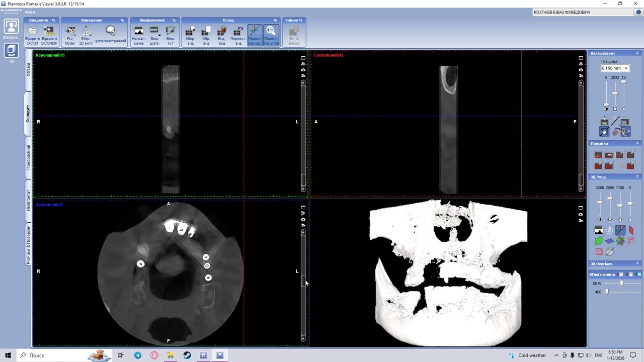Viewport: 644px width, 362px height.
Task: Click the Вид. вид delete view icon
Action: pyautogui.click(x=222, y=31)
